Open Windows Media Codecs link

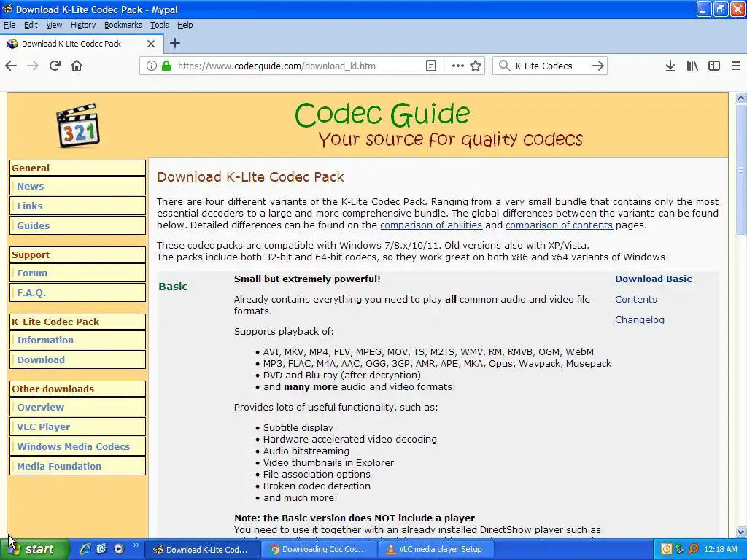(x=77, y=446)
